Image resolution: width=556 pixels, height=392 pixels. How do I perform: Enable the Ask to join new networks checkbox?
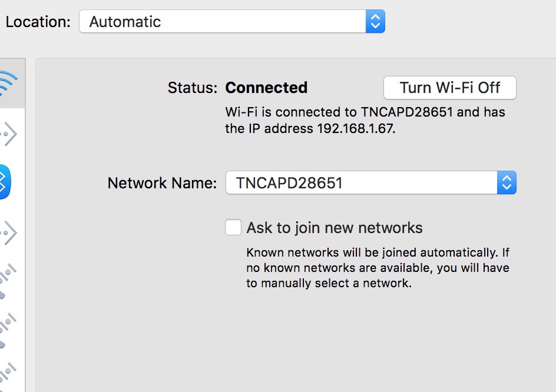pyautogui.click(x=233, y=228)
